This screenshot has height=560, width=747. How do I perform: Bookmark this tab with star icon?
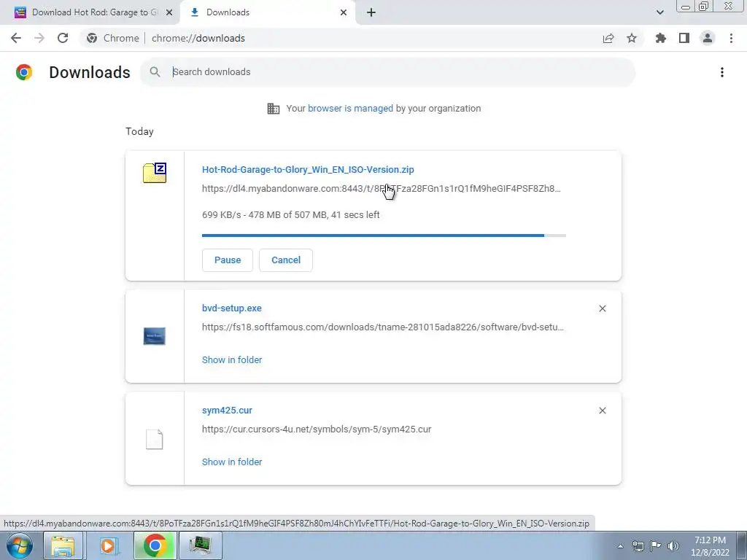point(632,38)
